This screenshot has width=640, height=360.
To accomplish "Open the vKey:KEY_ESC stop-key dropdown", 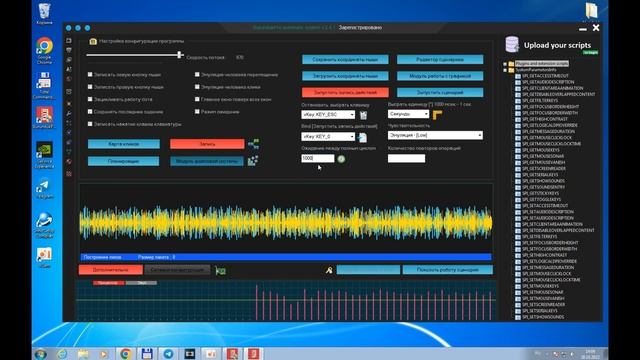I will point(328,115).
